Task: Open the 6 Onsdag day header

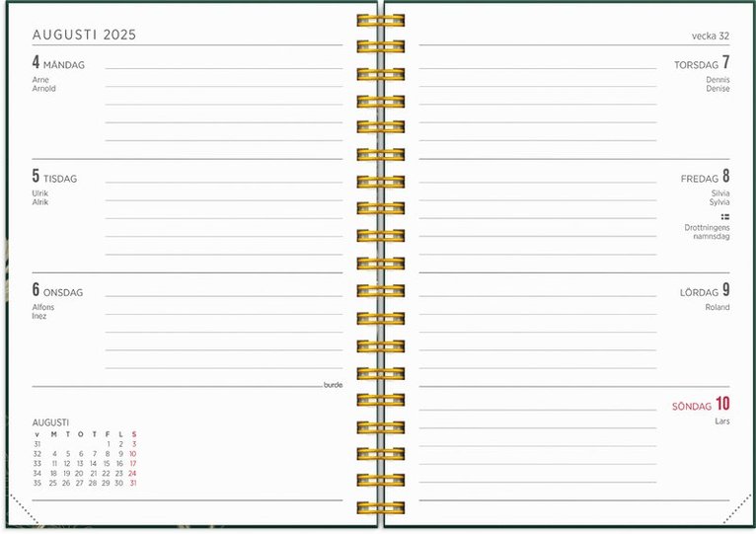Action: pos(57,291)
